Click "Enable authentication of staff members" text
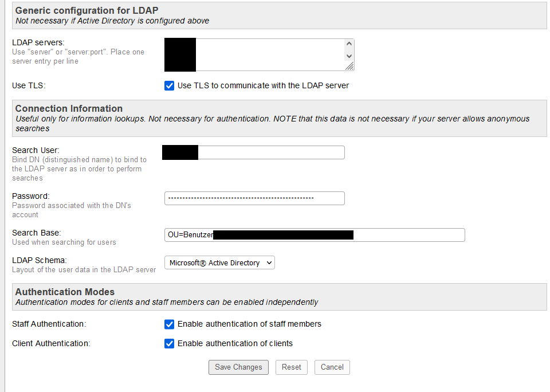This screenshot has width=550, height=392. [x=249, y=324]
